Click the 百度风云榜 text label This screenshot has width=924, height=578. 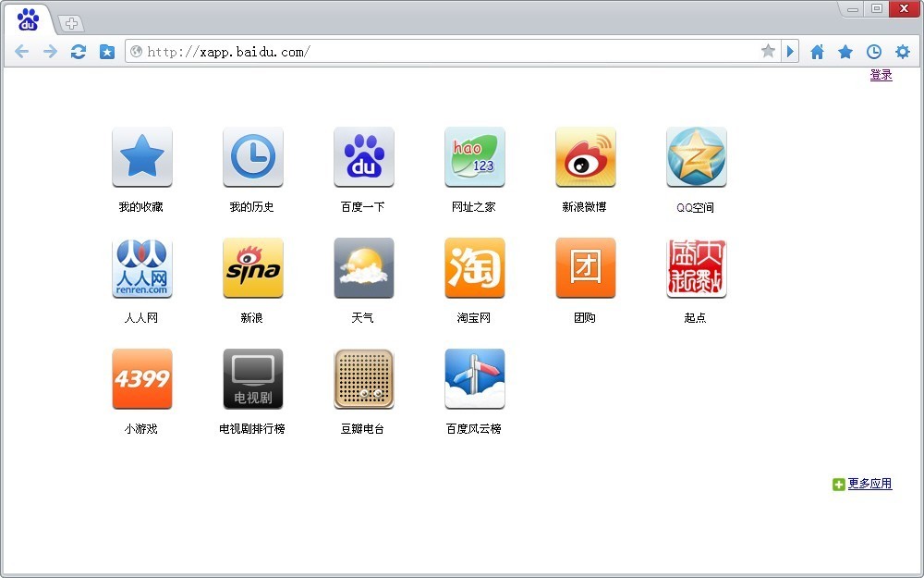click(x=473, y=429)
